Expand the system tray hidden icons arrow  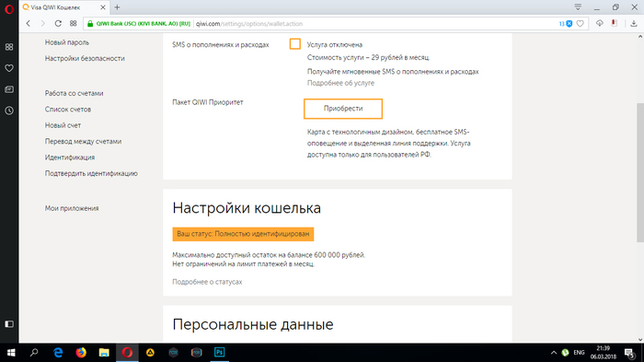(x=553, y=353)
